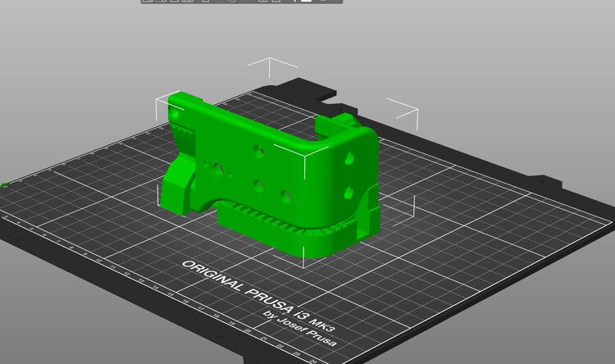The image size is (615, 364).
Task: Click the lower hole on model's right side face
Action: coord(348,192)
